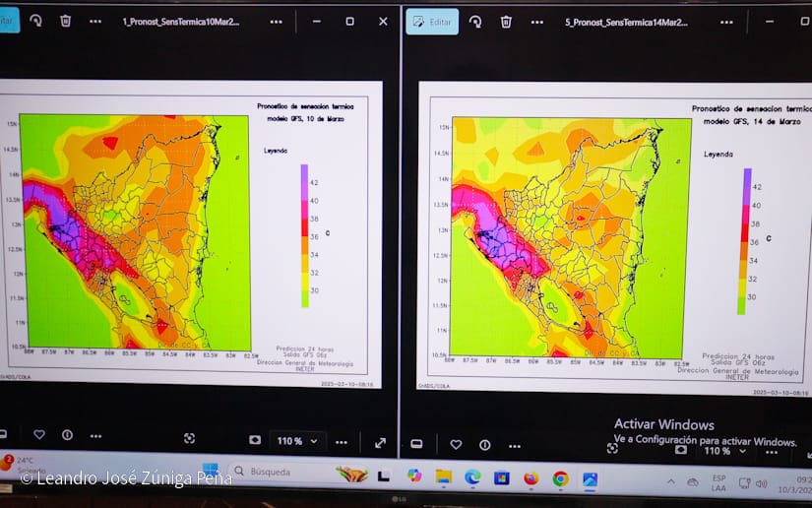This screenshot has height=508, width=812.
Task: Click the Editar button in right window
Action: coord(432,22)
